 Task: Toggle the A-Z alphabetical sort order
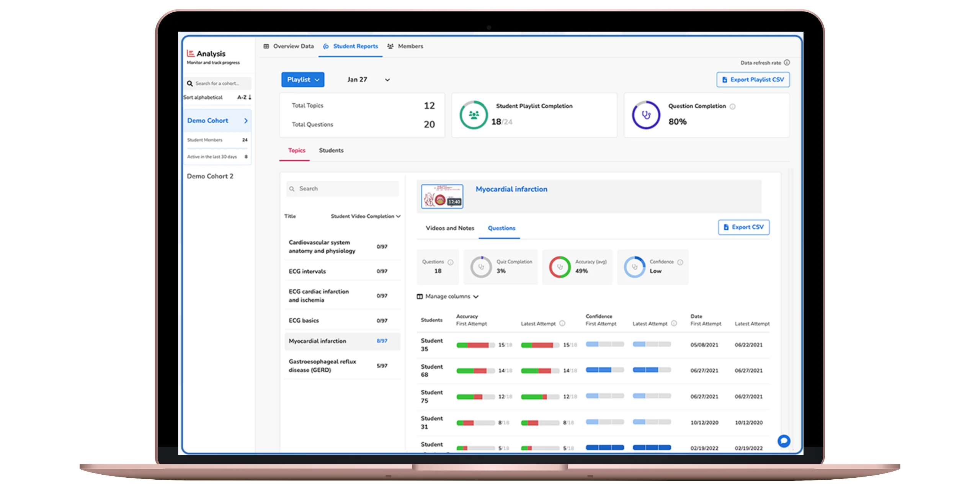(x=244, y=97)
